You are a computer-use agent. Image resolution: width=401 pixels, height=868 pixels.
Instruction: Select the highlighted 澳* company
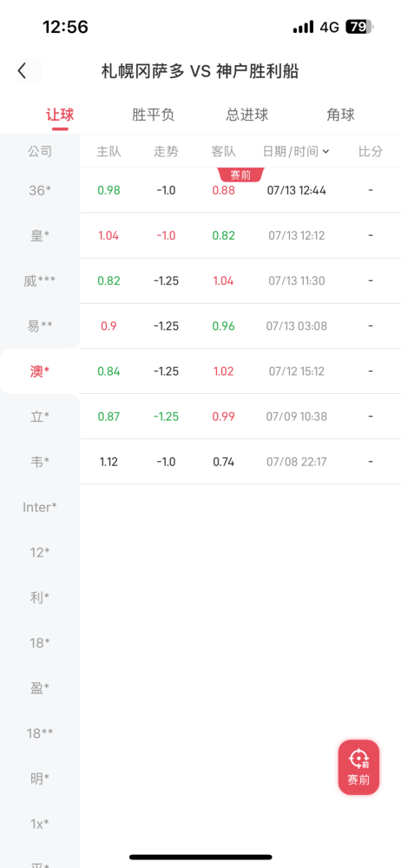(x=40, y=372)
